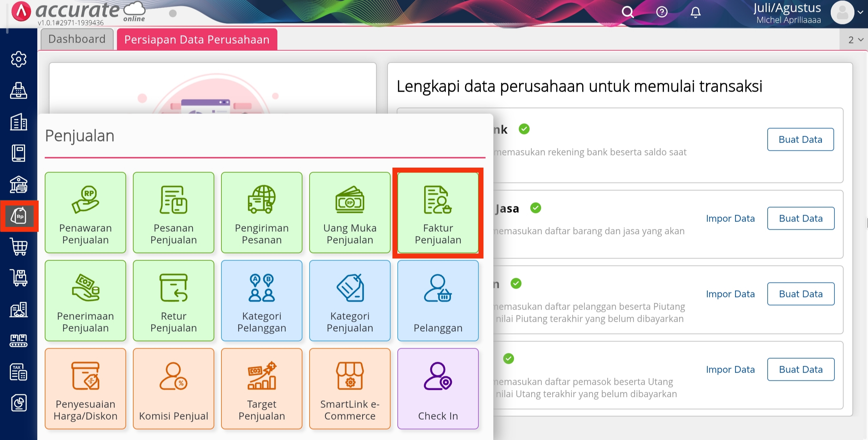
Task: Open the Retur Penjualan tile
Action: point(174,301)
